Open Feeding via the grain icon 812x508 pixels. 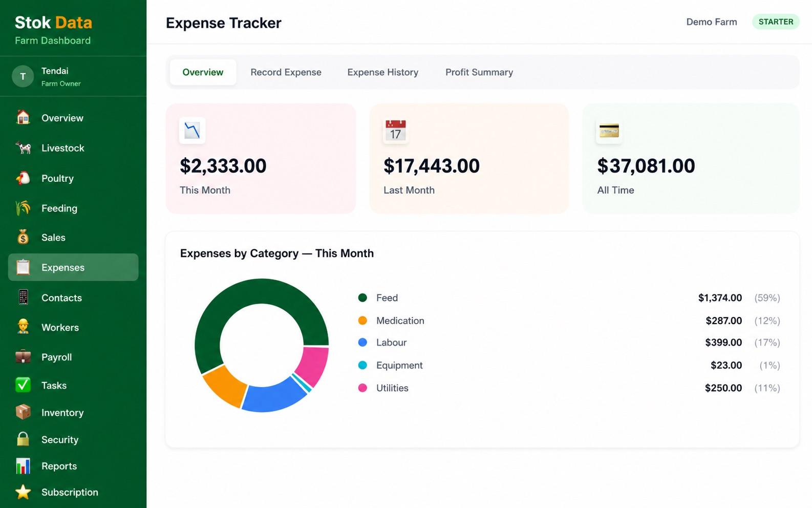[x=23, y=208]
